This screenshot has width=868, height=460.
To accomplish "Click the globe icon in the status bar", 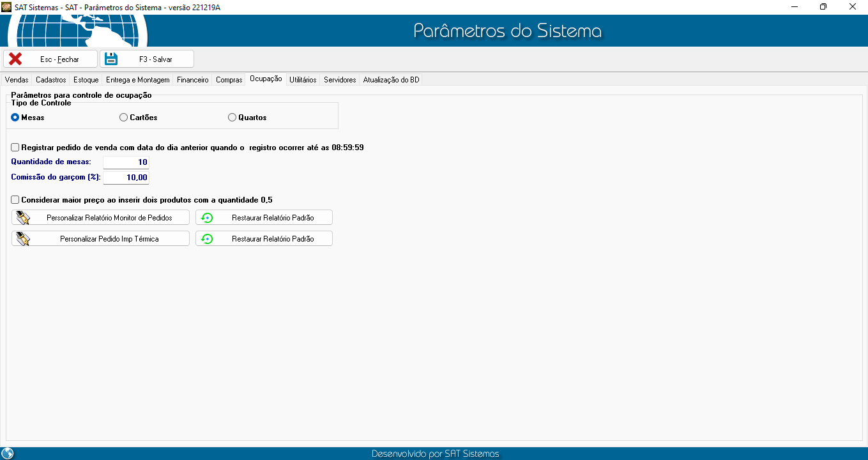I will 8,454.
